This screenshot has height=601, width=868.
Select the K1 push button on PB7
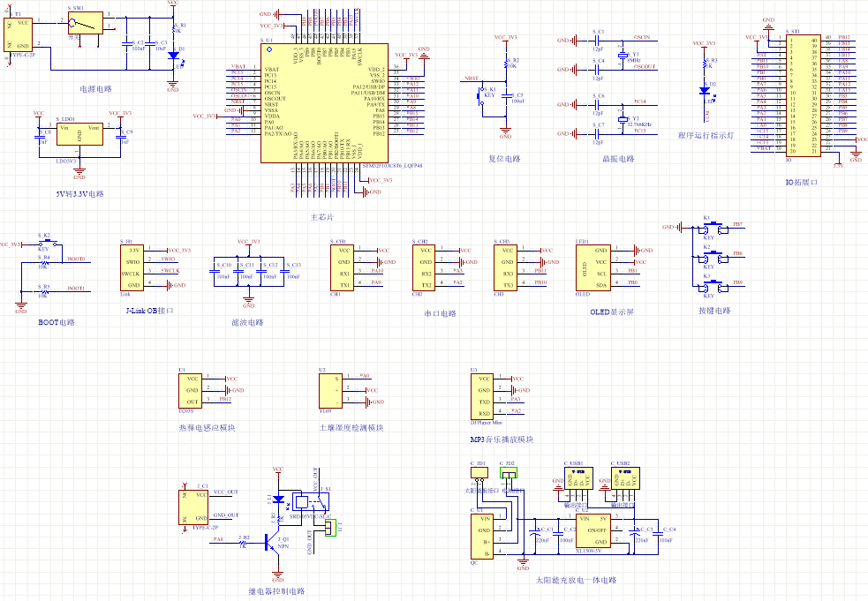(713, 227)
